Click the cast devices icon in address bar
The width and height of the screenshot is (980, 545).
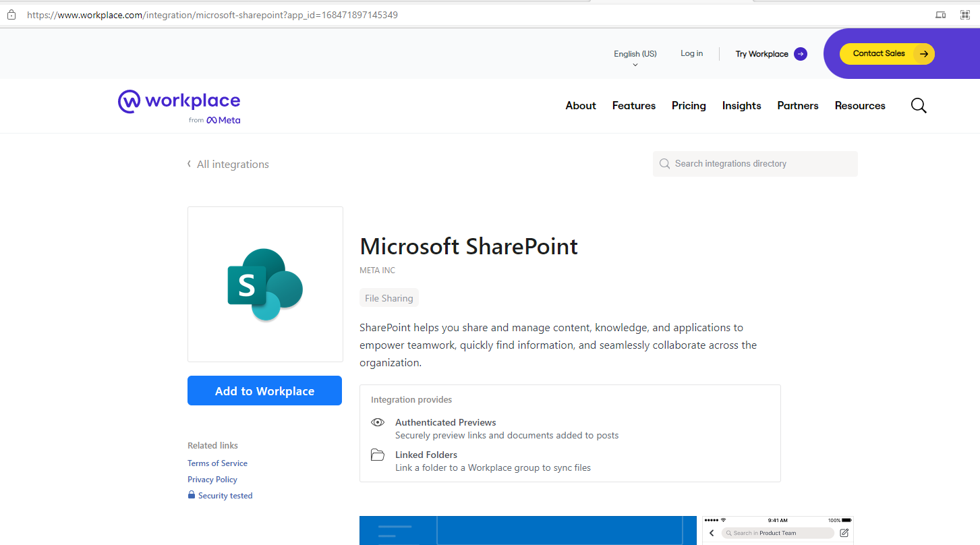pos(940,15)
